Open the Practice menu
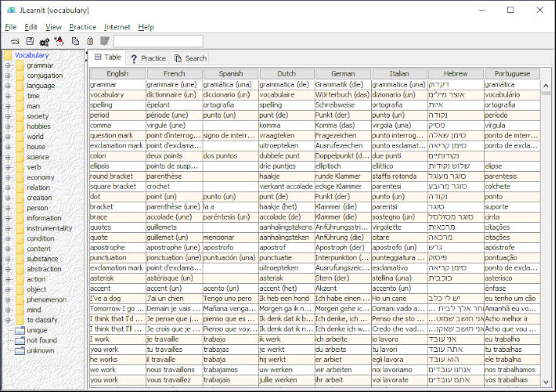556x392 pixels. [83, 27]
